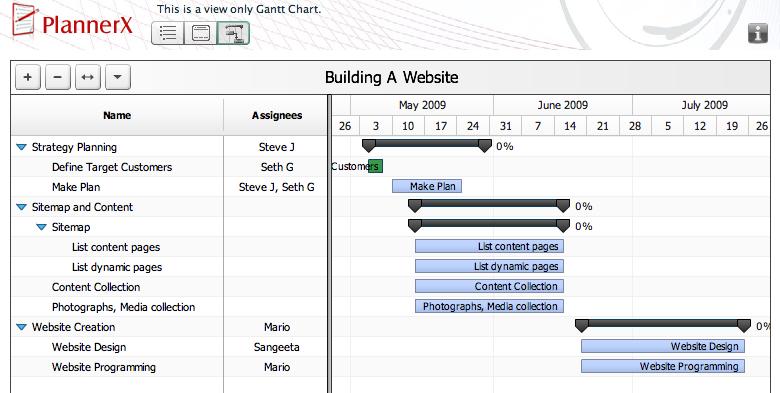Viewport: 780px width, 393px height.
Task: Click the Sitemap summary bar
Action: (488, 224)
